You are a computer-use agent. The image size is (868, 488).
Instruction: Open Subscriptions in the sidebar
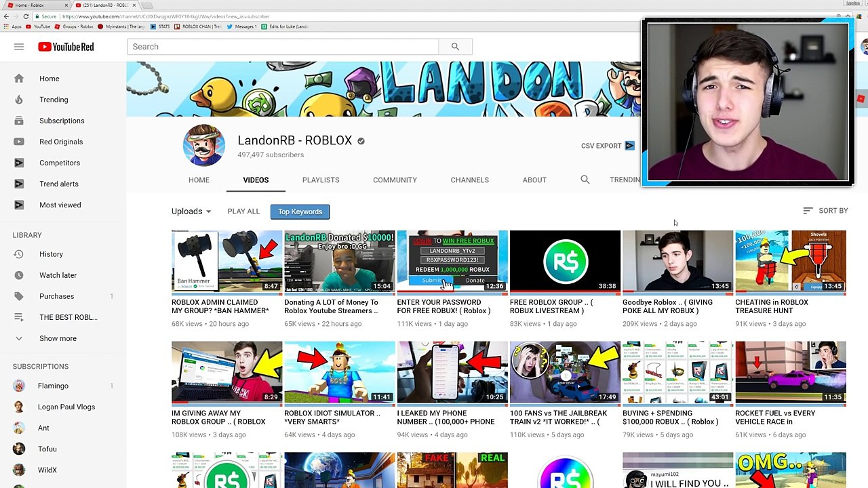pos(63,121)
